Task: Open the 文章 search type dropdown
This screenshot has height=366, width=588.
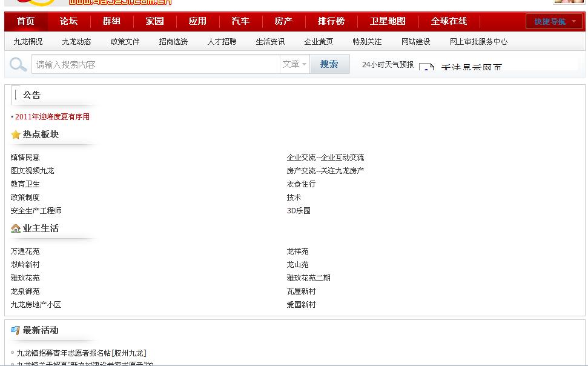Action: 294,64
